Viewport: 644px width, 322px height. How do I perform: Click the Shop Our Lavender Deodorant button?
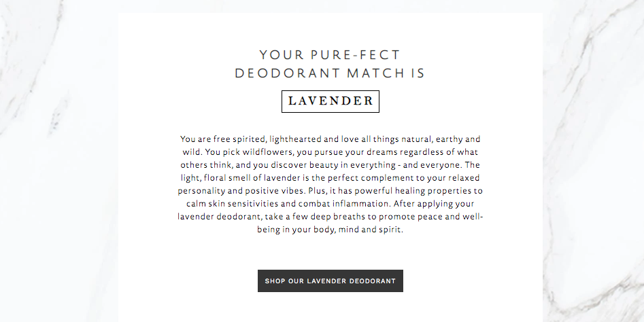click(331, 281)
